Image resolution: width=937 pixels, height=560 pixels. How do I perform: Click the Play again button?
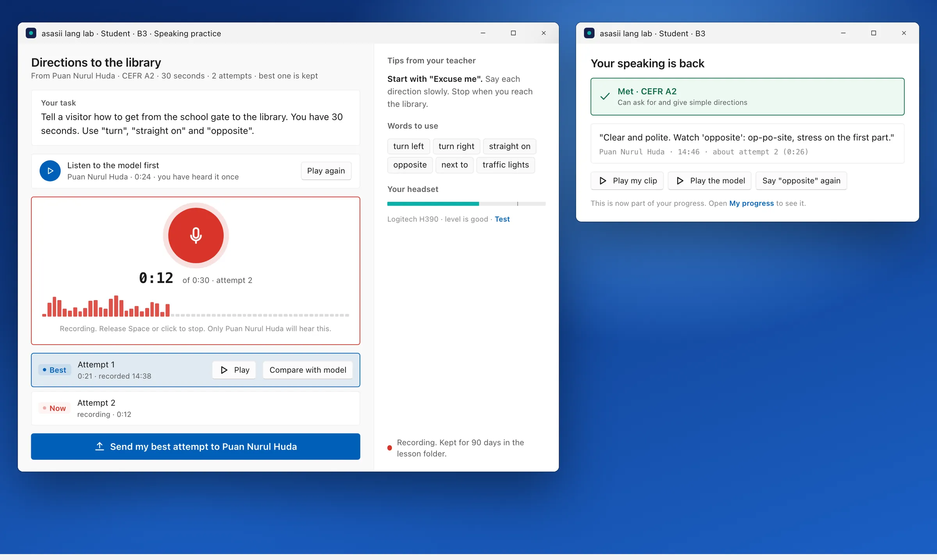pos(326,171)
